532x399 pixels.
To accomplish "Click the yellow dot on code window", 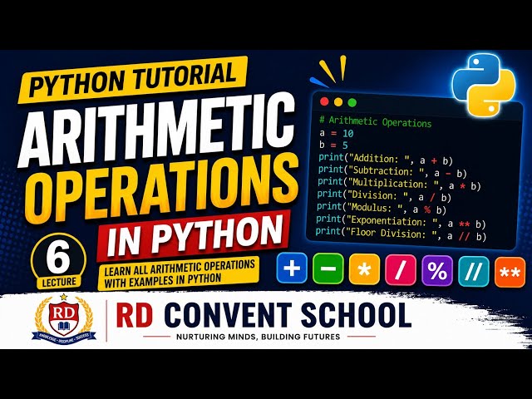I will tap(338, 101).
